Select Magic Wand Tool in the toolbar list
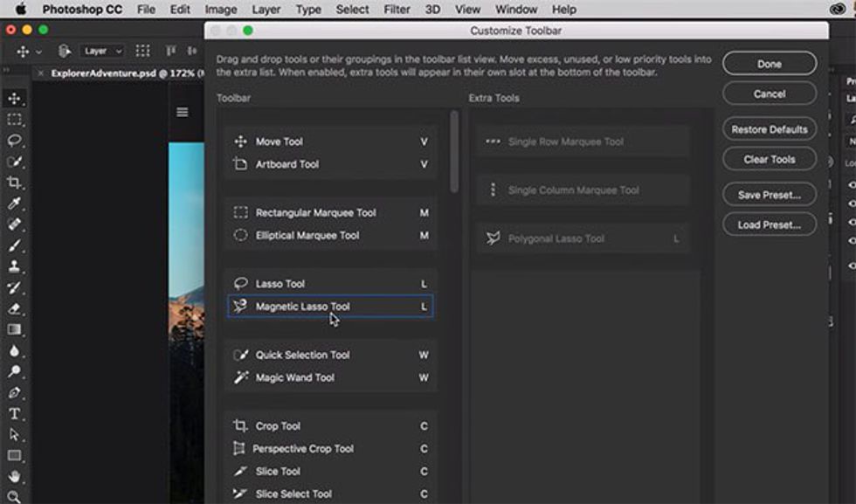 [294, 377]
